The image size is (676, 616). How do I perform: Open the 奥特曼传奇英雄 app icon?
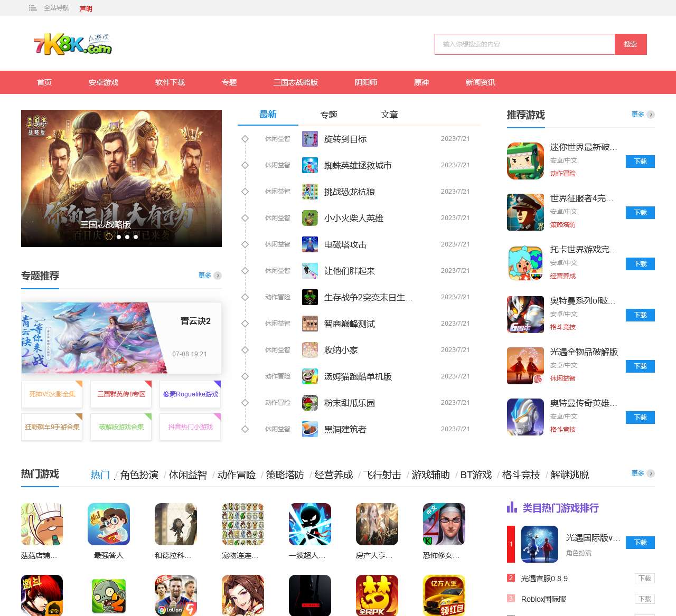click(525, 417)
